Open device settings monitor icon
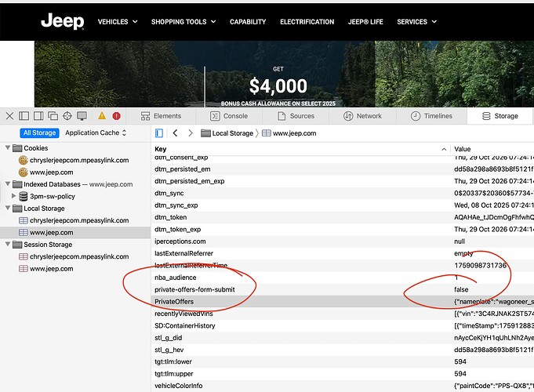 [82, 116]
